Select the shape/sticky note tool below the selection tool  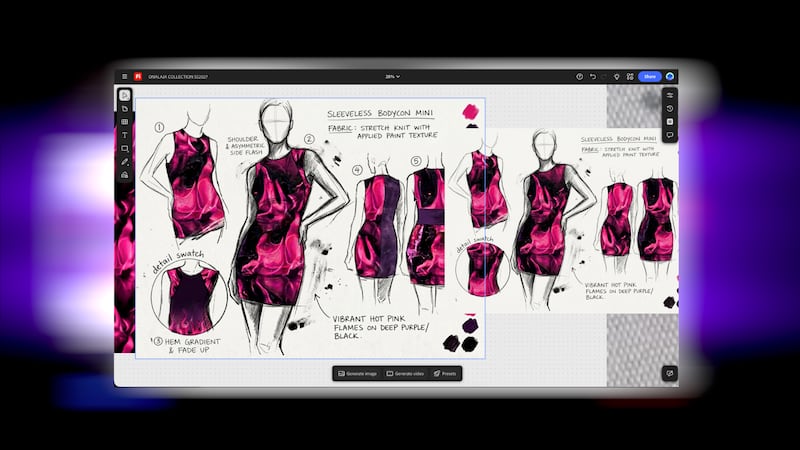(124, 109)
